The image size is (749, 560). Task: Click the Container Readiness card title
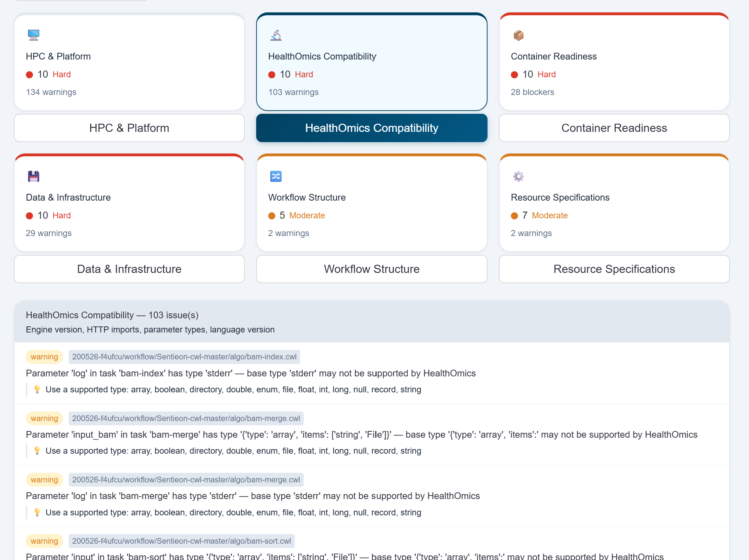[x=554, y=56]
